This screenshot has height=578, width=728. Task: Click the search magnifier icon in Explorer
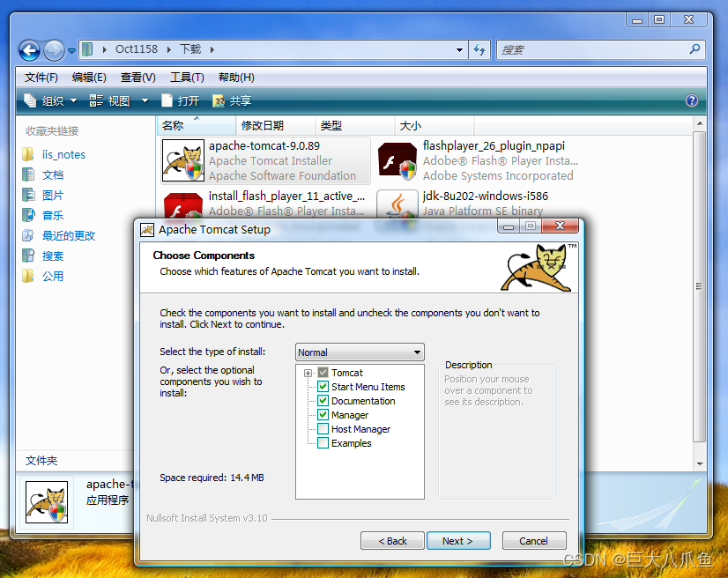(x=695, y=49)
